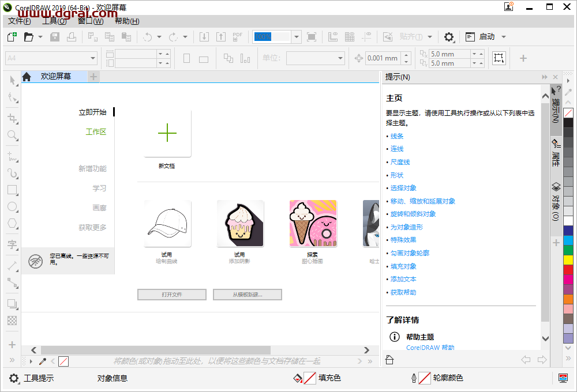Toggle treat all objects as filled
This screenshot has height=392, width=577.
click(x=499, y=58)
